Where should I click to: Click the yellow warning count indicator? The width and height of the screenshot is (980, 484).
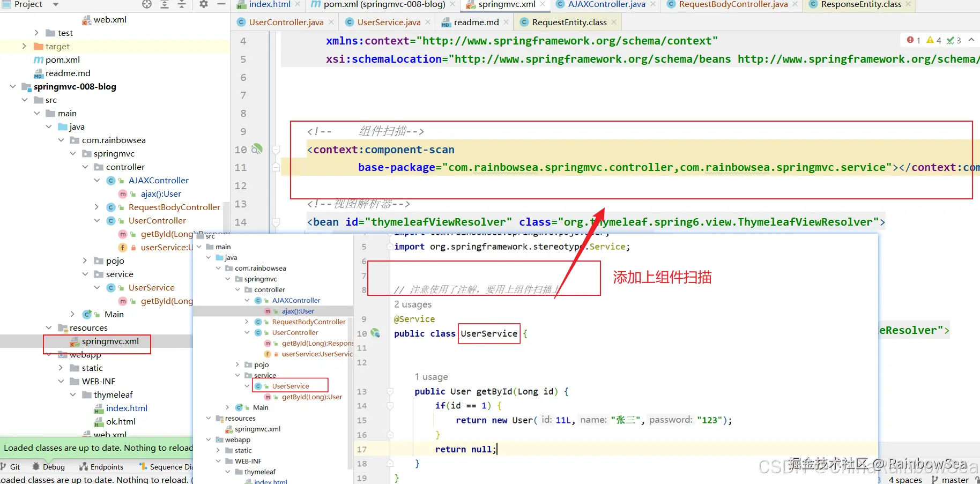(x=934, y=40)
